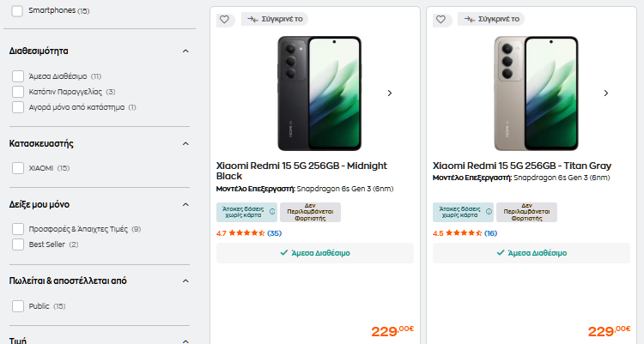Screen dimensions: 644x344
Task: Add Midnight Black Redmi 15 to wishlist
Action: pyautogui.click(x=224, y=20)
